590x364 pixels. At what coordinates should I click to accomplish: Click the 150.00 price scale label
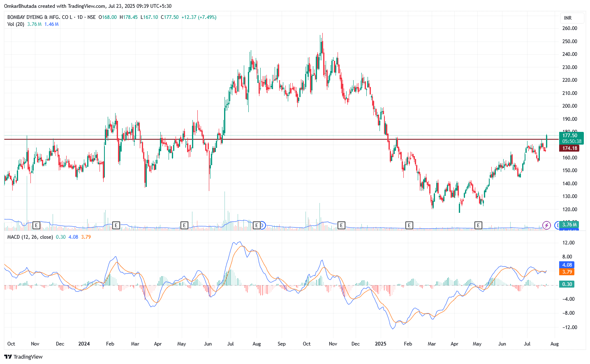pyautogui.click(x=570, y=170)
